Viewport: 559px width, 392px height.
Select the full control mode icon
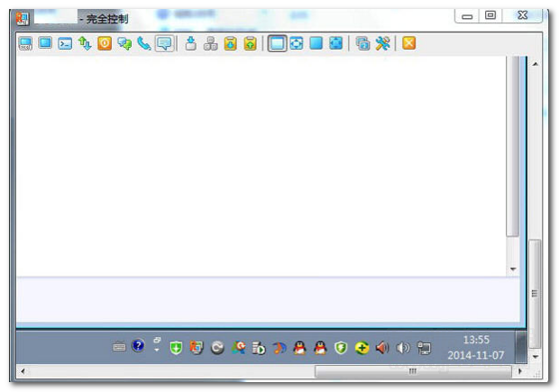tap(25, 43)
